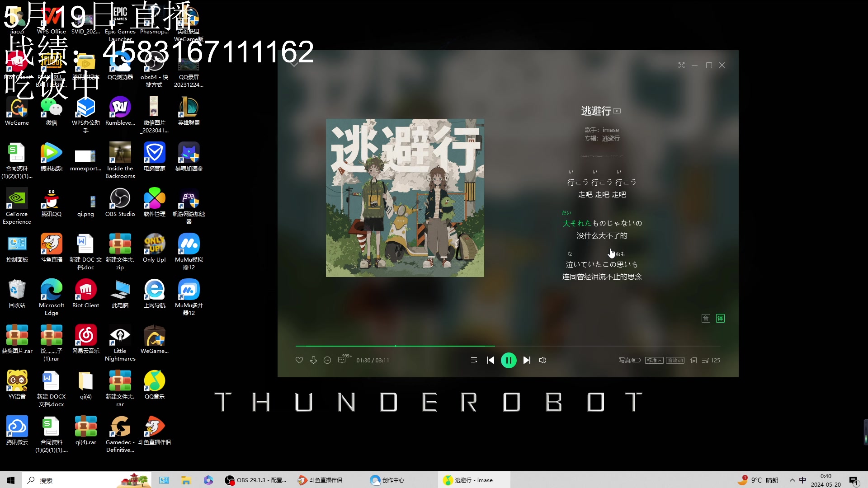
Task: Expand the hidden system tray icons
Action: pyautogui.click(x=792, y=480)
